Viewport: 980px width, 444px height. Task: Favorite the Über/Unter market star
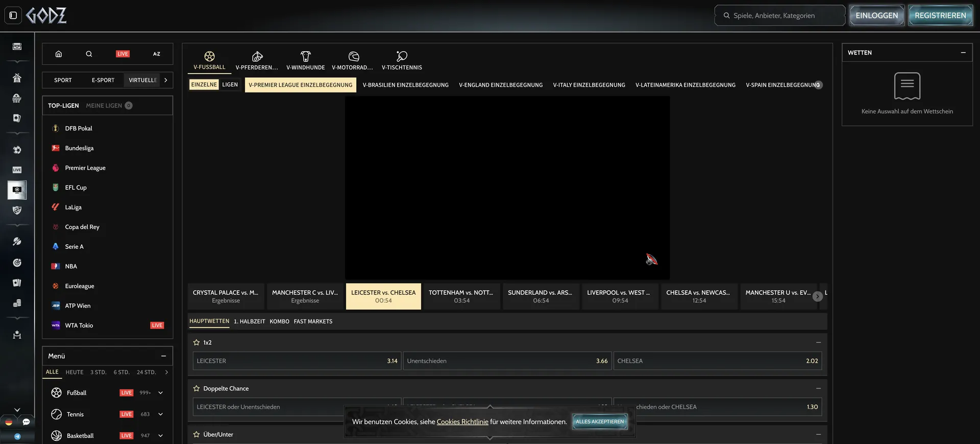click(197, 434)
